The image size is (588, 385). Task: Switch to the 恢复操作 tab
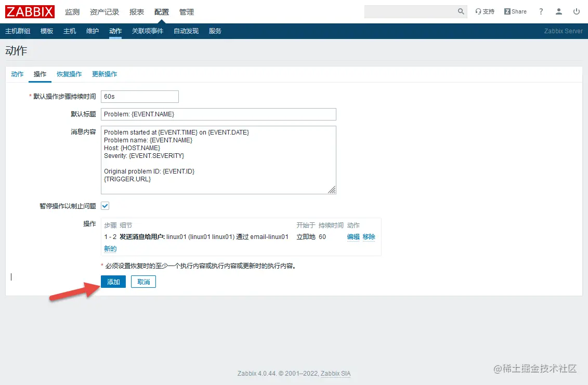pyautogui.click(x=69, y=74)
